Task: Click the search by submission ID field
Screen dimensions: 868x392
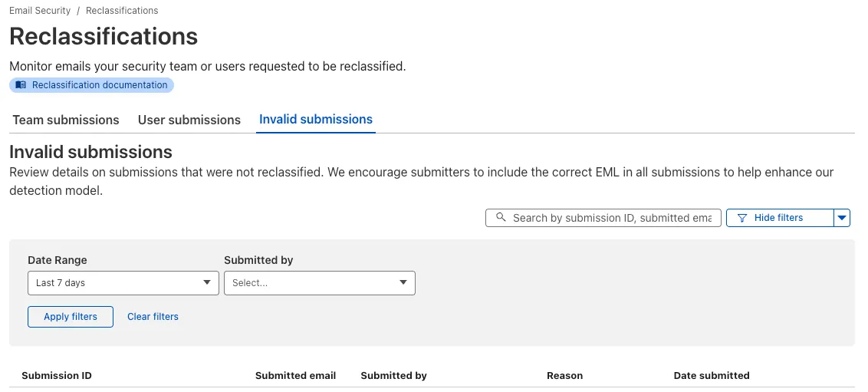Action: (x=612, y=218)
